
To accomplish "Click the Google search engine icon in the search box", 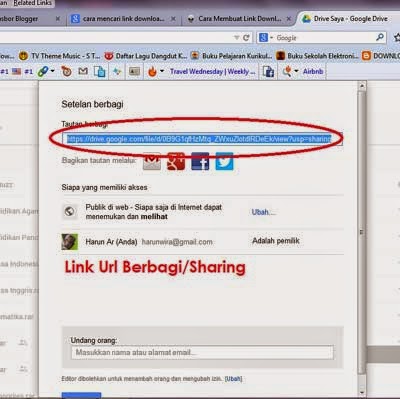I will click(x=263, y=37).
